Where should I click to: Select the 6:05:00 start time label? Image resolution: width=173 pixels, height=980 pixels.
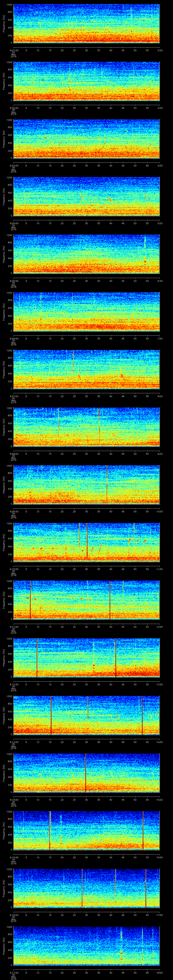pyautogui.click(x=14, y=281)
